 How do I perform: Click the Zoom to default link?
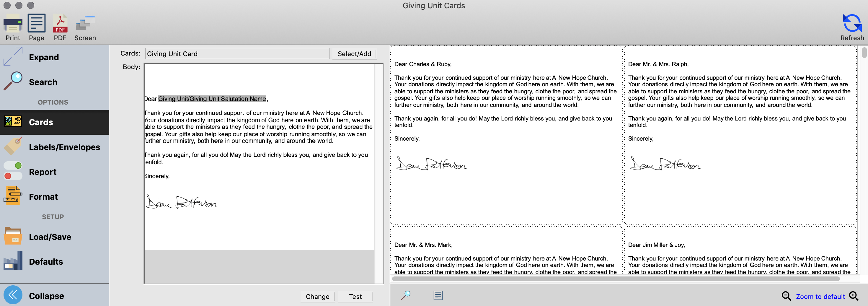(820, 297)
